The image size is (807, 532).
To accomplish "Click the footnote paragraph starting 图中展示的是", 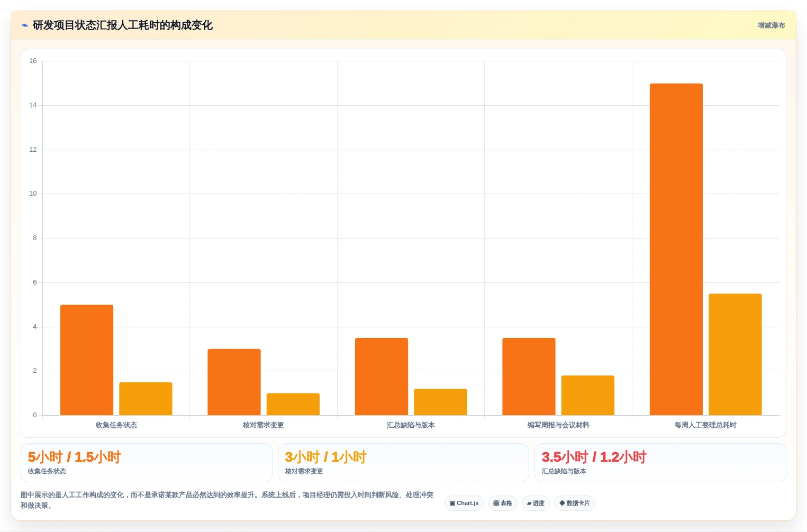I will [x=227, y=500].
